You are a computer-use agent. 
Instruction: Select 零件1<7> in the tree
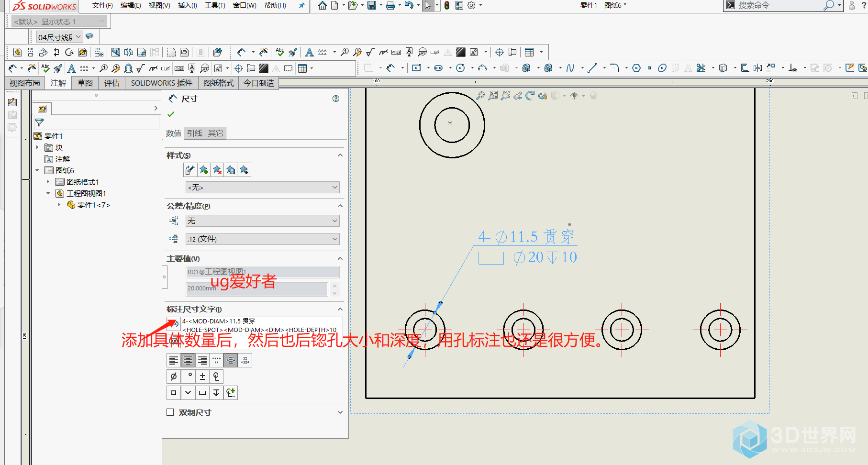point(94,205)
